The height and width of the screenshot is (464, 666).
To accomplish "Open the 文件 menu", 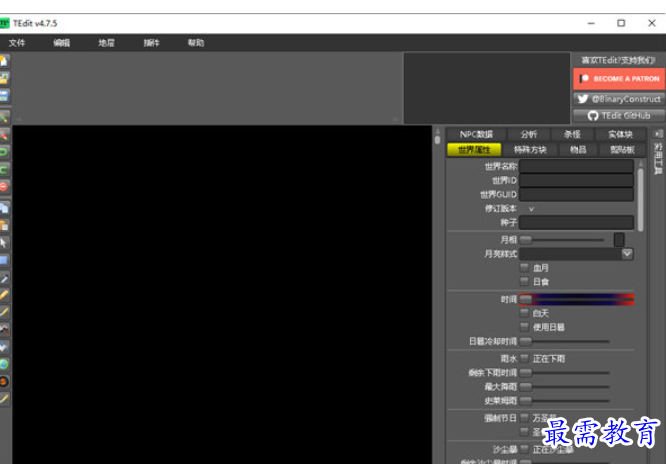I will 17,43.
